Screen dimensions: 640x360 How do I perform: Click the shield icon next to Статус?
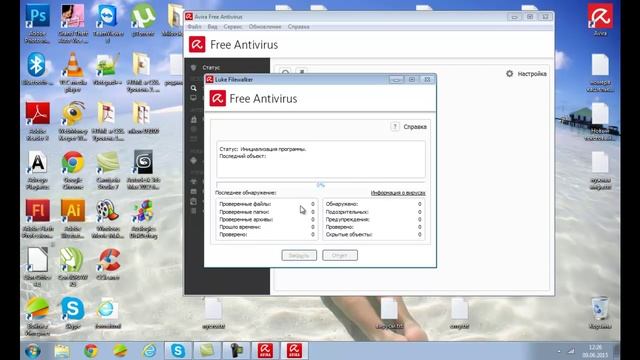pyautogui.click(x=193, y=67)
